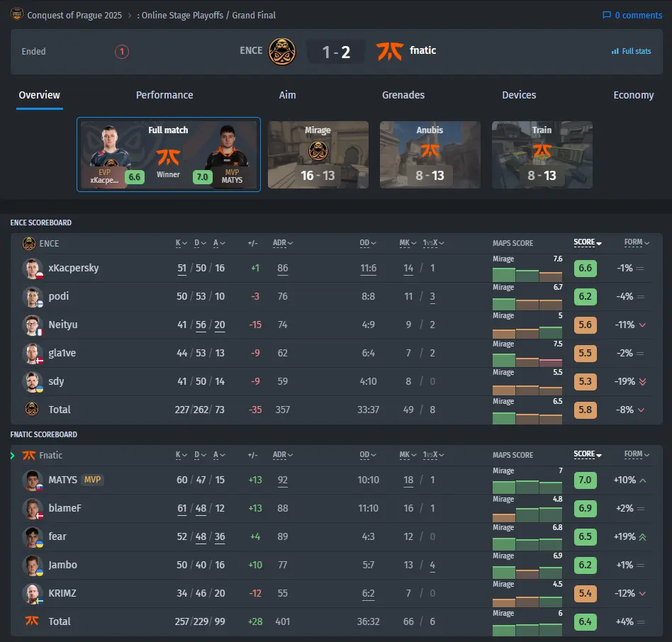Click the red circled 1 indicator
Screen dimensions: 672x642
[x=122, y=52]
